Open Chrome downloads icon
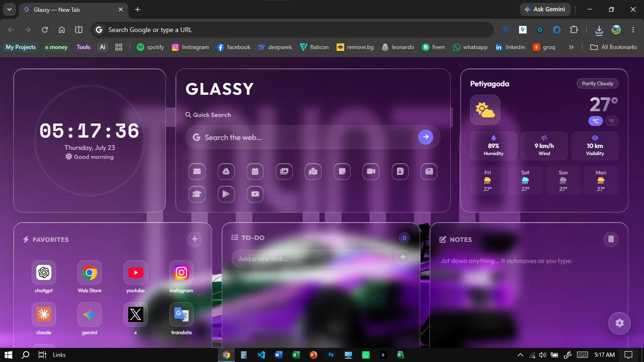This screenshot has height=362, width=644. [x=599, y=30]
